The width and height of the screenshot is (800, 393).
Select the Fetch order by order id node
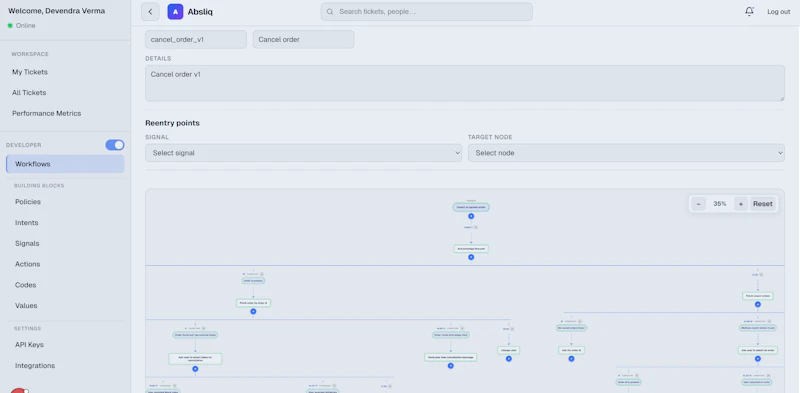pyautogui.click(x=253, y=303)
